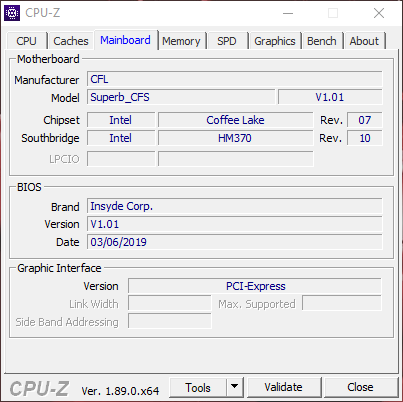This screenshot has height=402, width=403.
Task: Click the Chipset Rev. value 07
Action: pyautogui.click(x=365, y=120)
